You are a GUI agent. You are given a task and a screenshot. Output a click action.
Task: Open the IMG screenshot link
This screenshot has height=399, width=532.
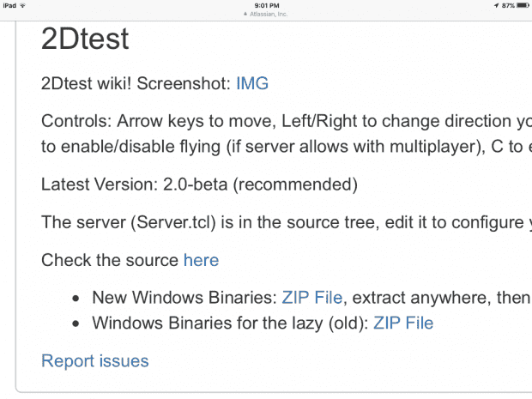click(252, 83)
